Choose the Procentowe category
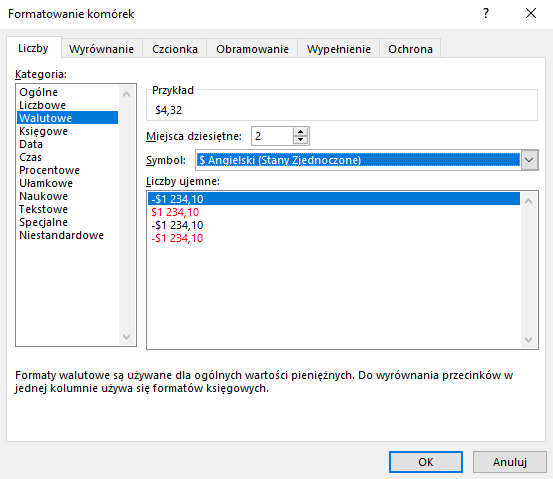The image size is (553, 479). [x=49, y=170]
